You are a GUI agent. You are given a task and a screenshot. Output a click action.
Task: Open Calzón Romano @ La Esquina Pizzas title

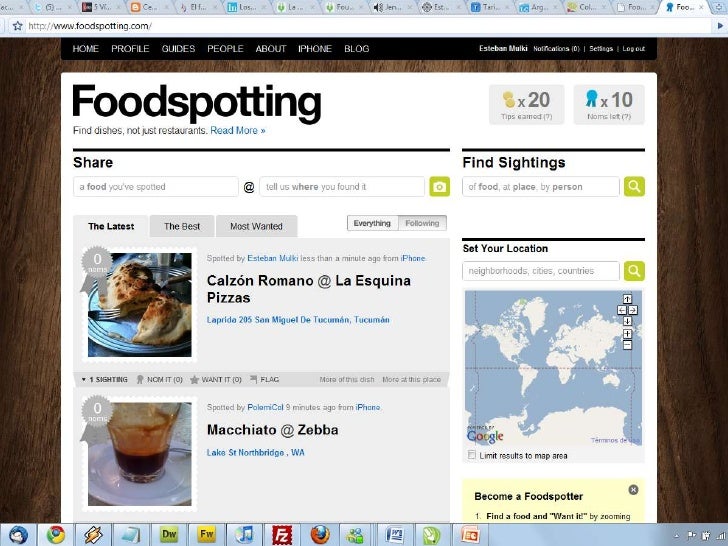coord(309,289)
